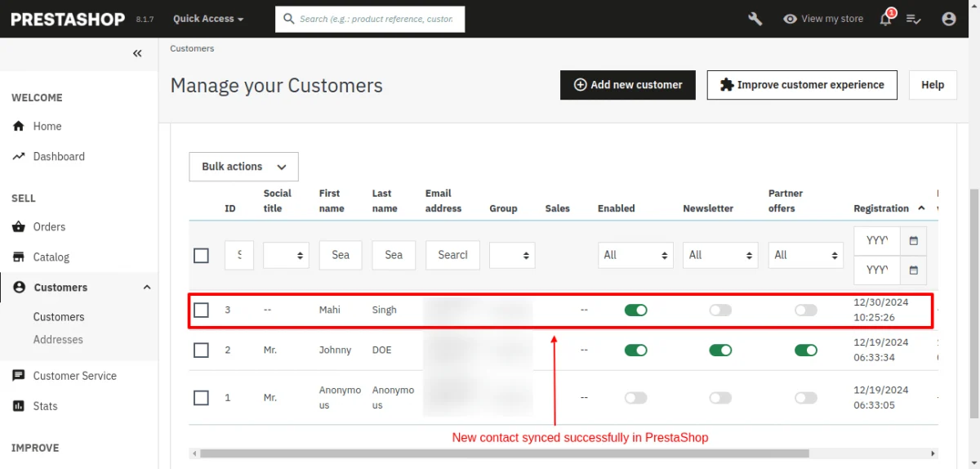Turn on Newsletter toggle for Mahi Singh
The width and height of the screenshot is (980, 469).
click(720, 310)
